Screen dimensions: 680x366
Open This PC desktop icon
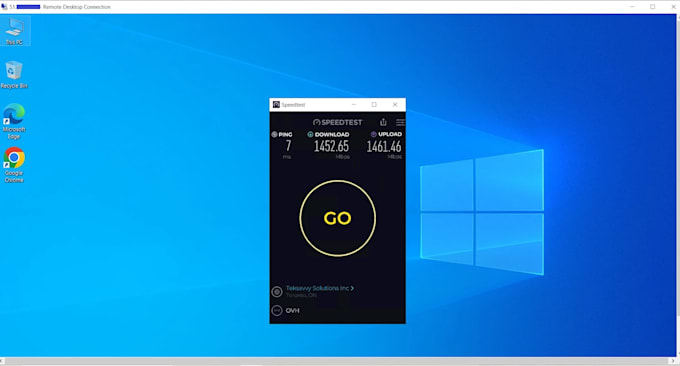[14, 31]
